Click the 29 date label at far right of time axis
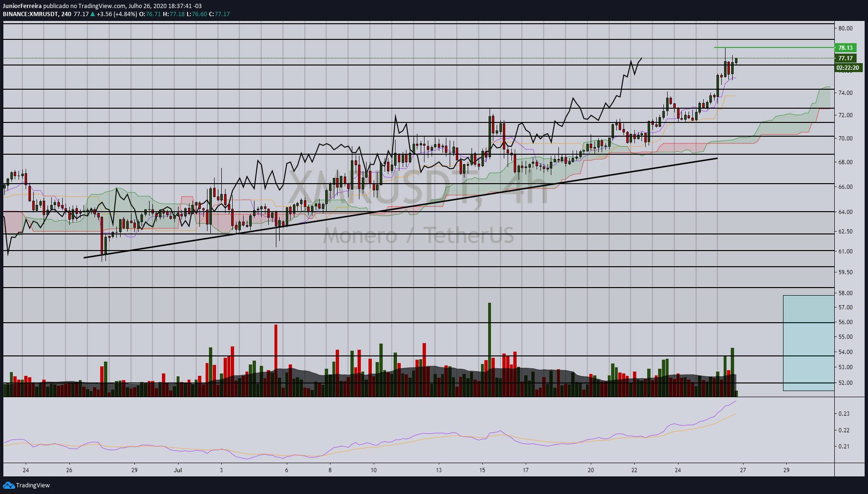 click(x=786, y=470)
